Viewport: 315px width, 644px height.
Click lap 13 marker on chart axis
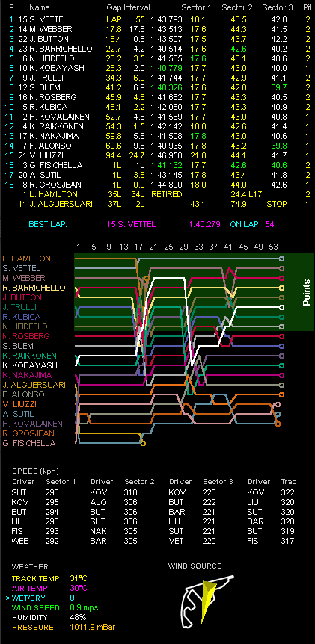click(123, 247)
